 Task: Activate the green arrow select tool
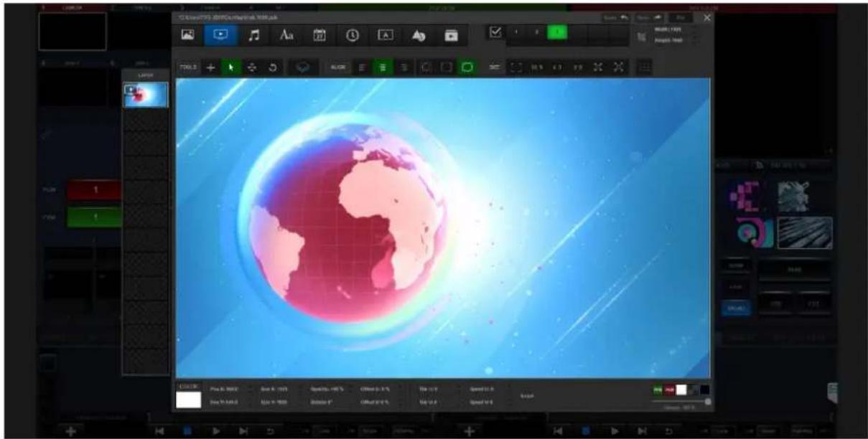pyautogui.click(x=232, y=67)
